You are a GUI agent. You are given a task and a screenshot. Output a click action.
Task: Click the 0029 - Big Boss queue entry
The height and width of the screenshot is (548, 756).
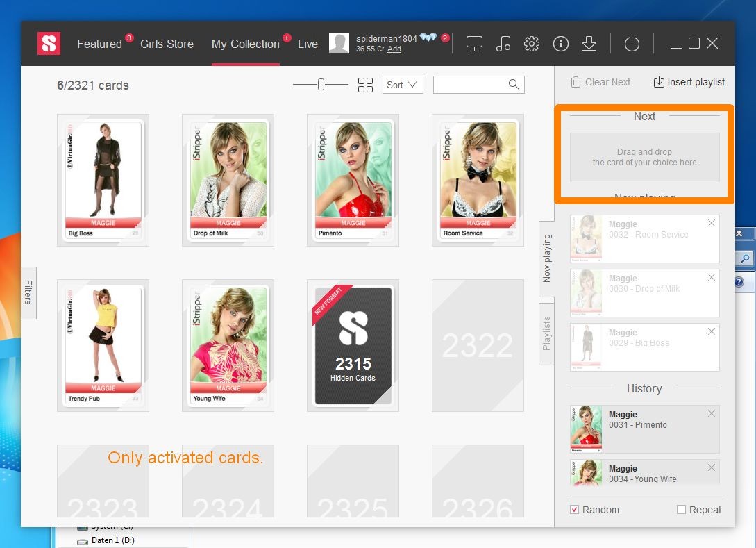pos(645,347)
